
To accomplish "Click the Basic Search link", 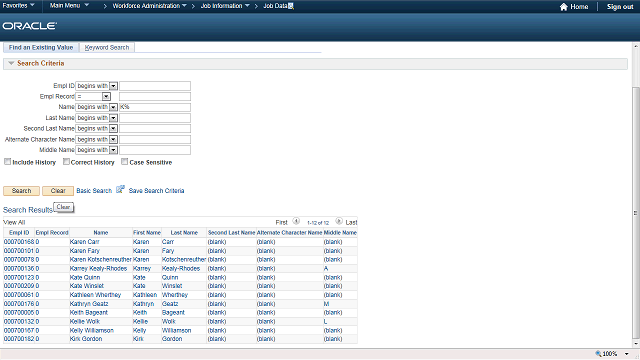I will (94, 191).
